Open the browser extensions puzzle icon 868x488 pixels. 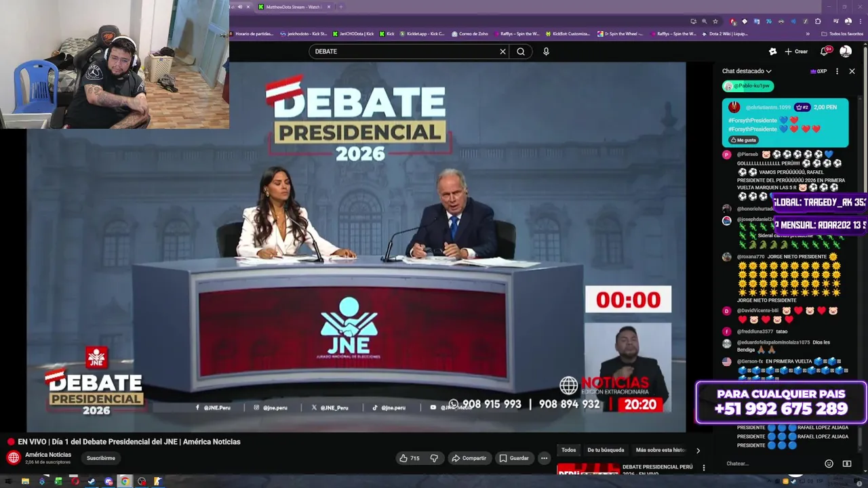[x=818, y=21]
